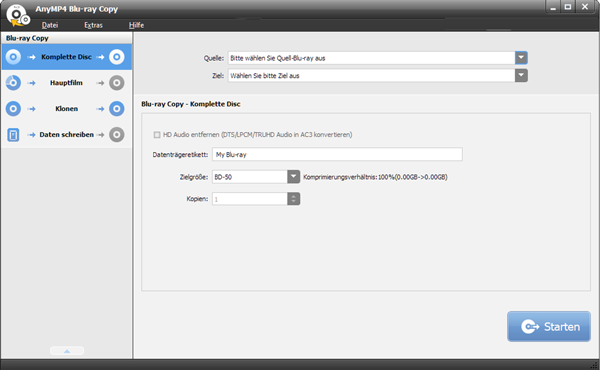The image size is (600, 370).
Task: Maximize the AnyMP4 window
Action: pos(568,7)
